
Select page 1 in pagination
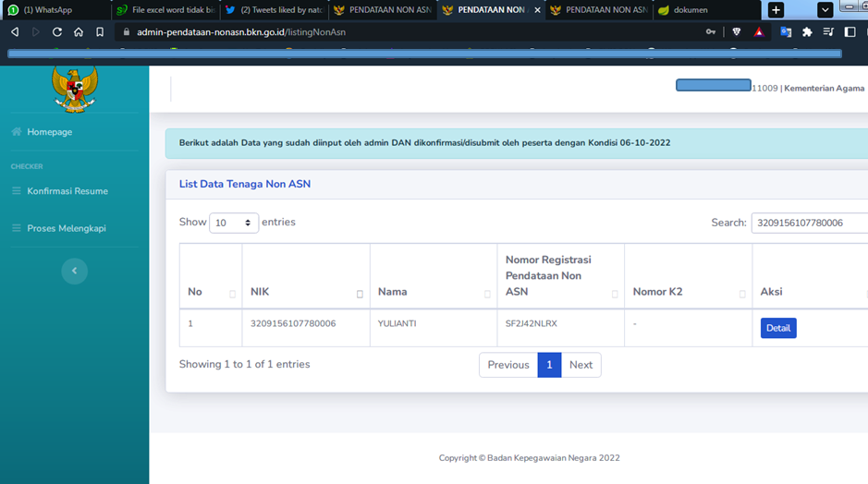click(549, 365)
